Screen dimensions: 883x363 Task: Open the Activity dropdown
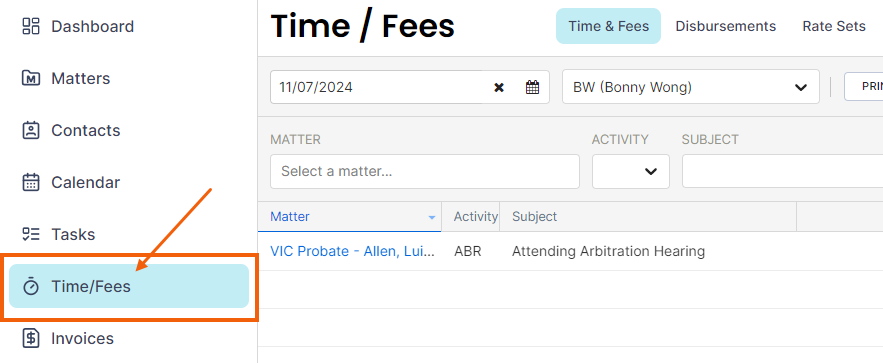630,171
